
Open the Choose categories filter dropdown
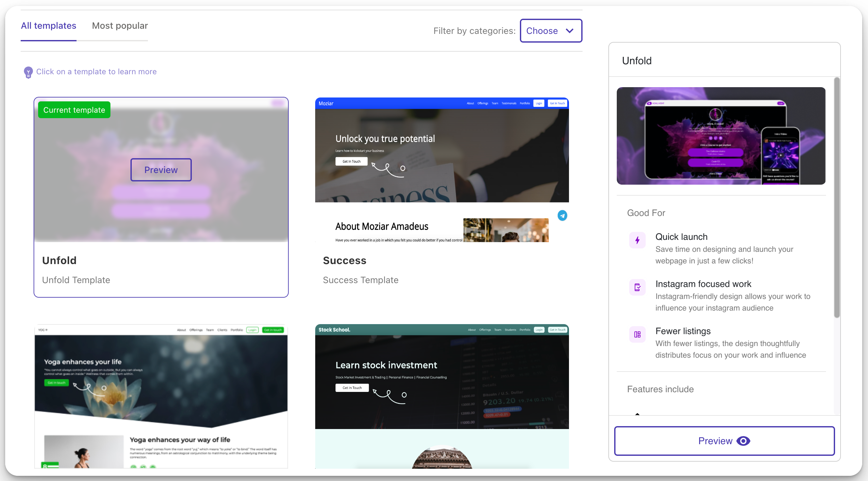coord(551,31)
